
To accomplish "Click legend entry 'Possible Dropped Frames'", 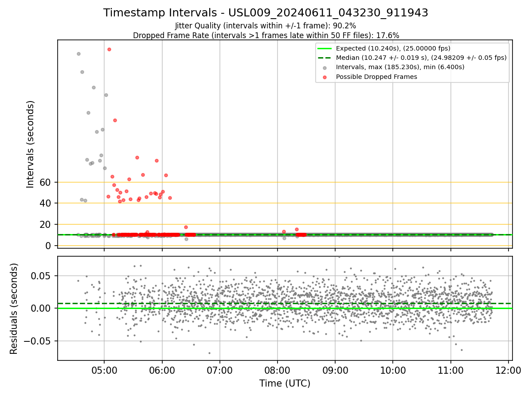I will pos(376,77).
